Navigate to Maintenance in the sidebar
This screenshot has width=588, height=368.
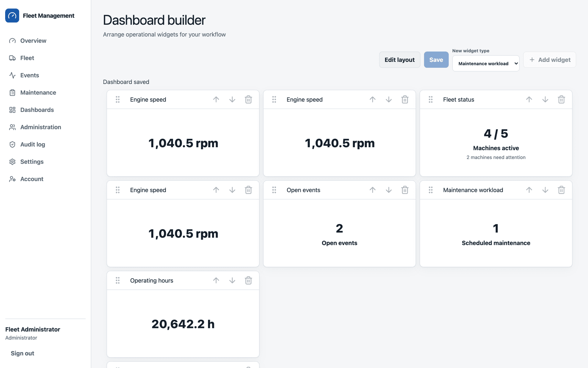click(46, 93)
